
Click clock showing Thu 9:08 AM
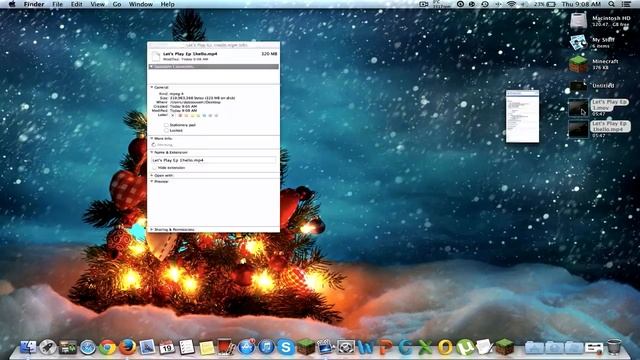point(581,4)
